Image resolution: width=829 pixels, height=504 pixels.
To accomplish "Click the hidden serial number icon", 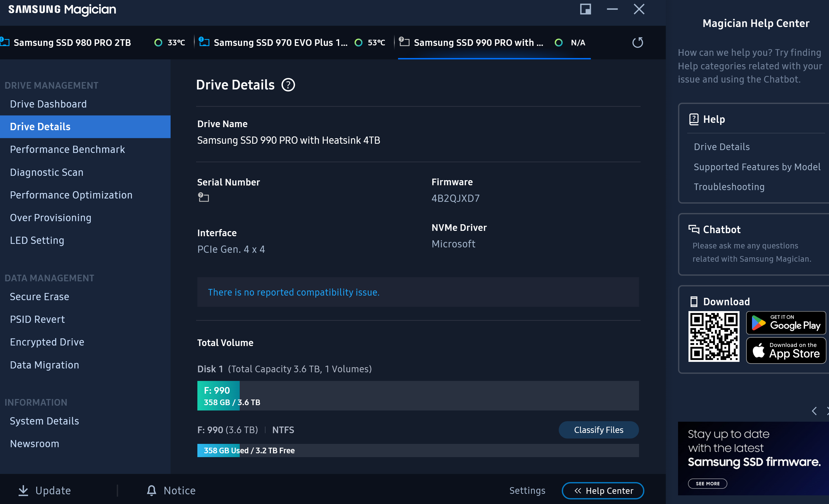I will click(203, 197).
